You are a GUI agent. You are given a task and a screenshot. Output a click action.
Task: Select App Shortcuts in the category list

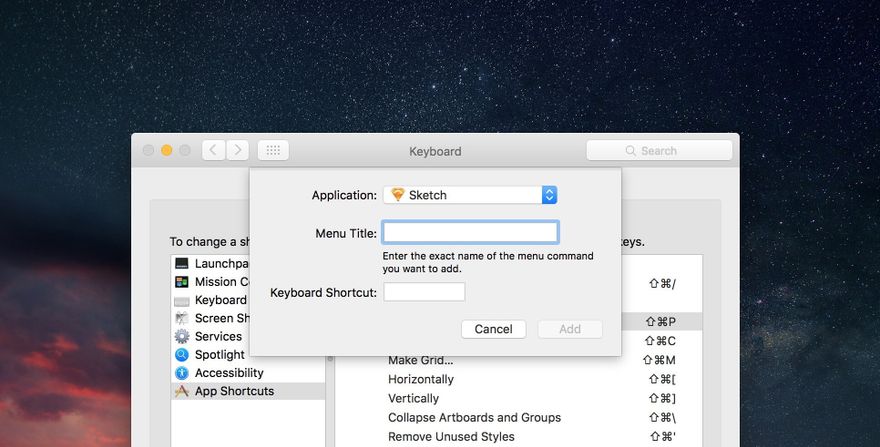click(x=248, y=391)
